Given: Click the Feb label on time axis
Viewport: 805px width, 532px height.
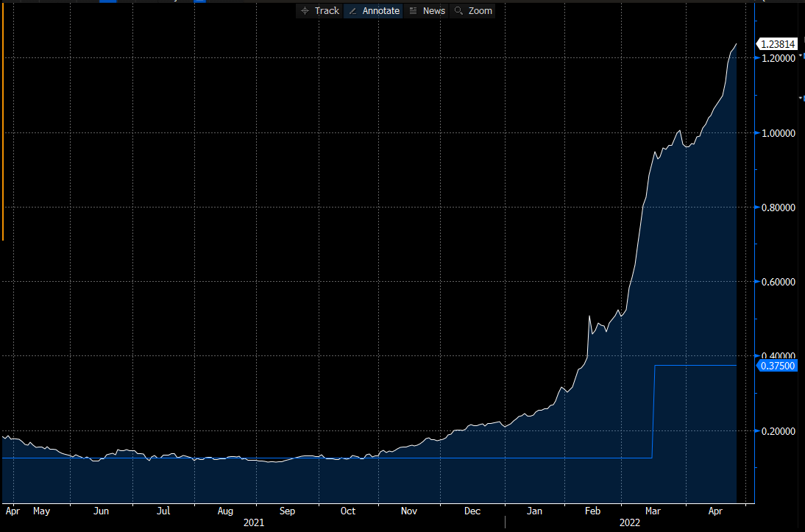Looking at the screenshot, I should tap(592, 511).
